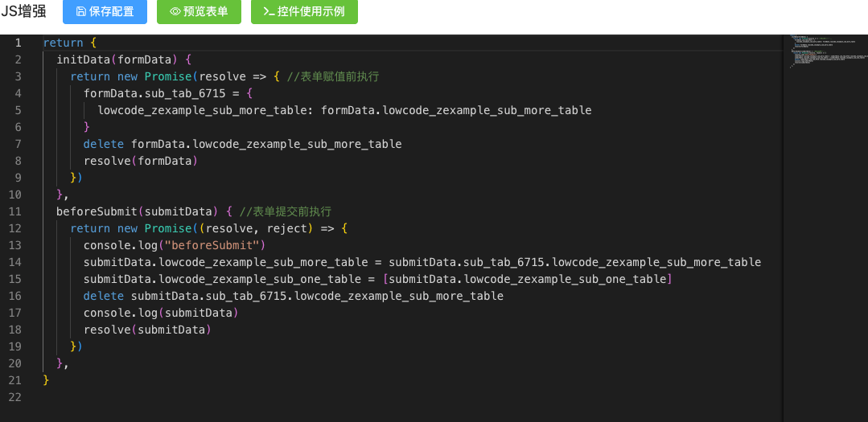Click resolve(formData) on line 8

(140, 161)
